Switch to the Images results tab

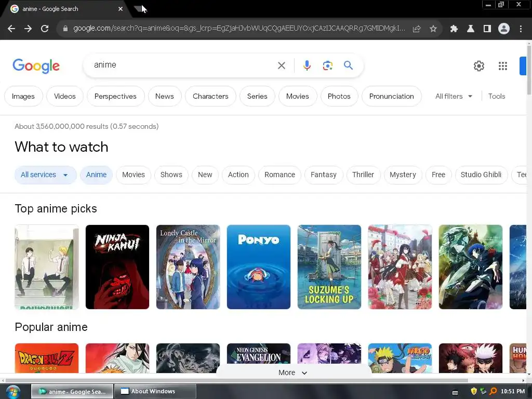[x=23, y=96]
